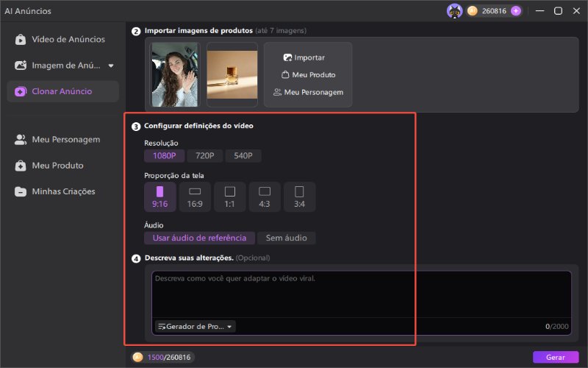Click the gold AI coin icon in title bar
588x368 pixels.
pos(472,11)
